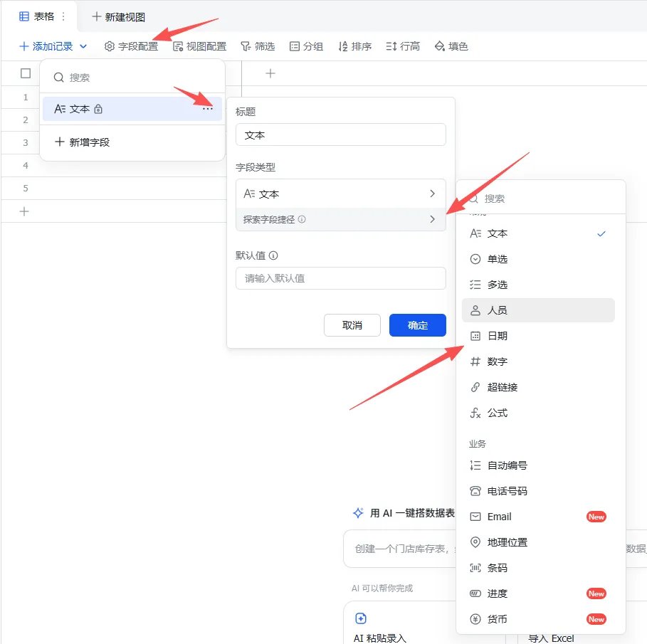
Task: Choose 数字 number field type
Action: tap(538, 361)
